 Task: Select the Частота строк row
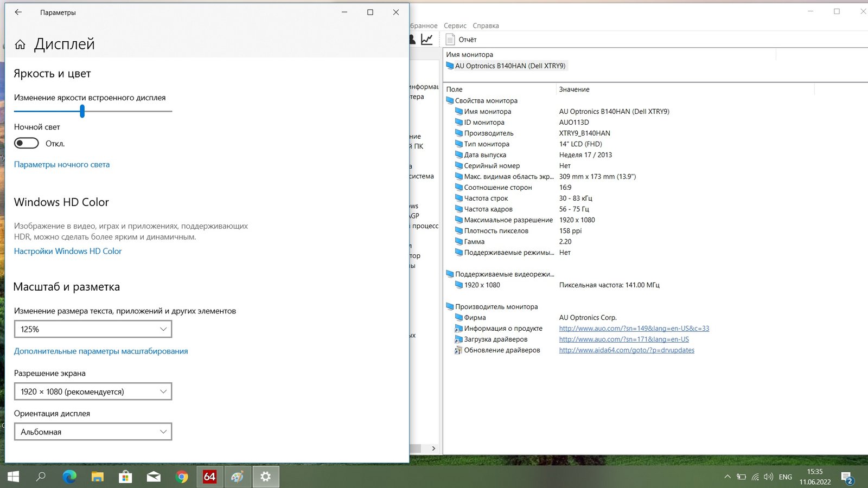click(x=482, y=198)
